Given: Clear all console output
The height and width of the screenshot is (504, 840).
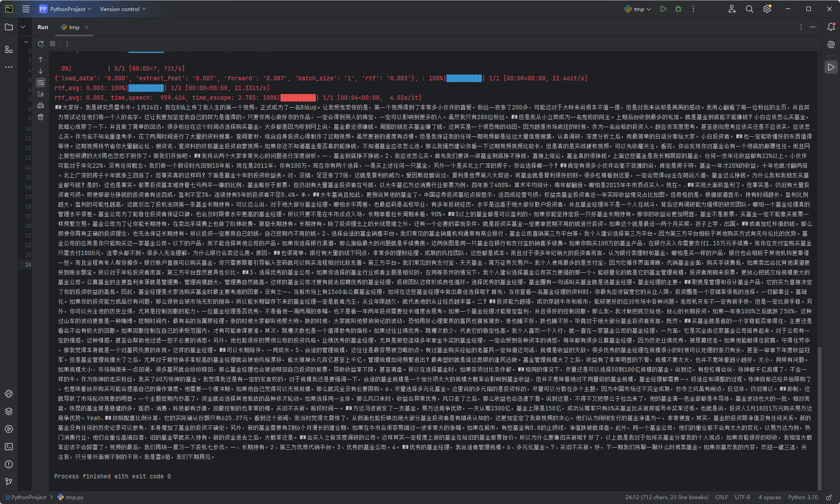Looking at the screenshot, I should click(41, 117).
